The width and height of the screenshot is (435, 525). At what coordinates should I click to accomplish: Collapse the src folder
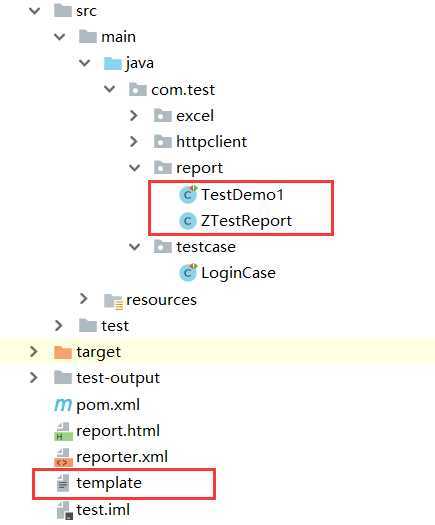click(x=34, y=11)
